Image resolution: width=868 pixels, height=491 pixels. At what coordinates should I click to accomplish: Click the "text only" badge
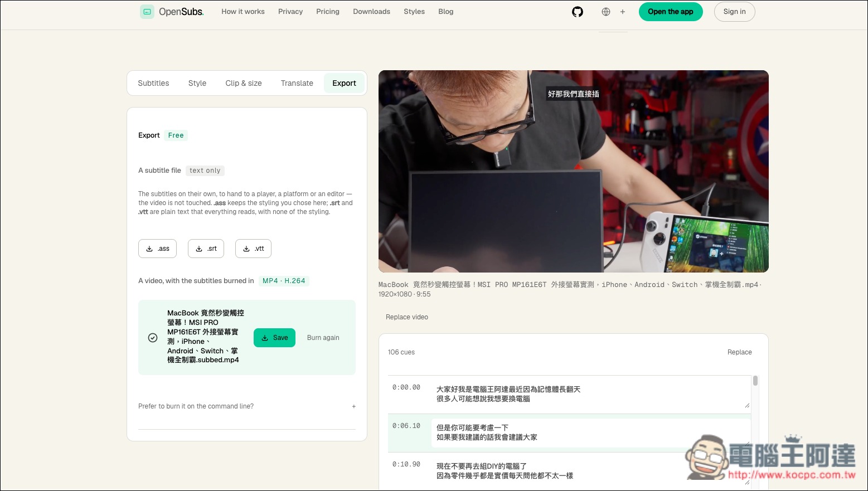click(205, 171)
